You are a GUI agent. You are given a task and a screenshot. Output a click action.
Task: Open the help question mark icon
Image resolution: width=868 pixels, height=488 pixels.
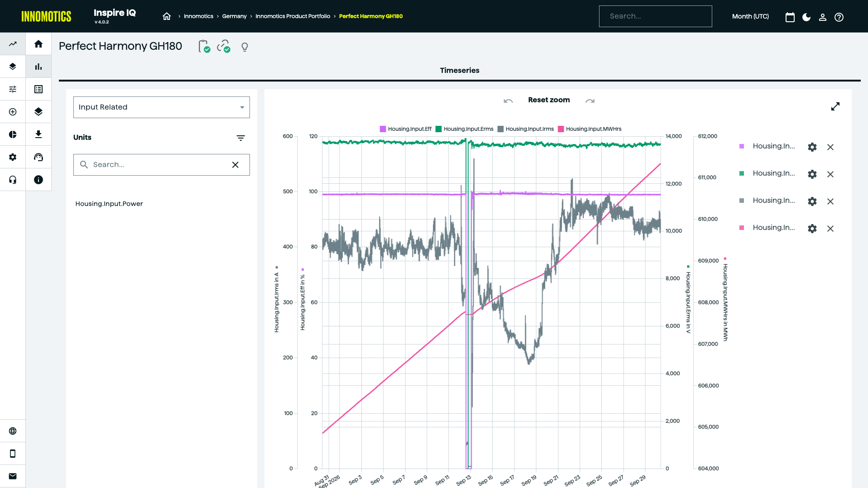click(839, 17)
